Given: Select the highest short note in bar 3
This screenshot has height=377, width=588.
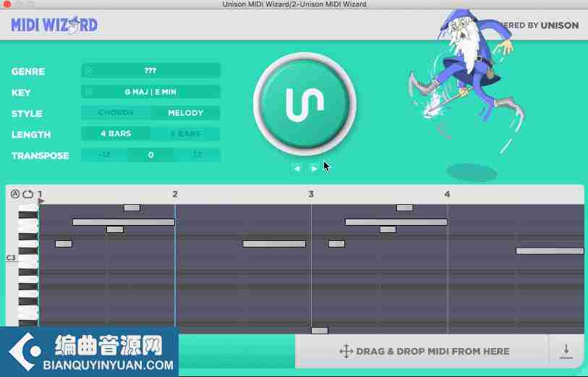Looking at the screenshot, I should pyautogui.click(x=404, y=208).
